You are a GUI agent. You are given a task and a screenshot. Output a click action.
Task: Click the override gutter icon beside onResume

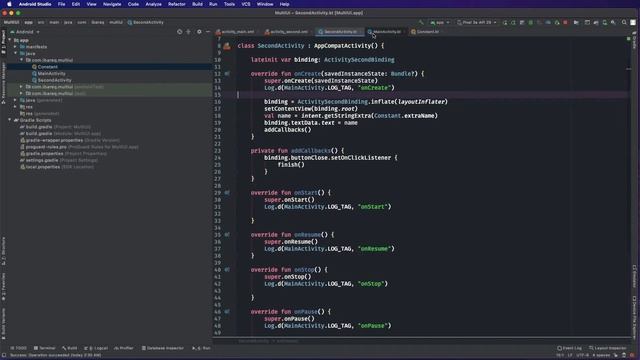227,235
